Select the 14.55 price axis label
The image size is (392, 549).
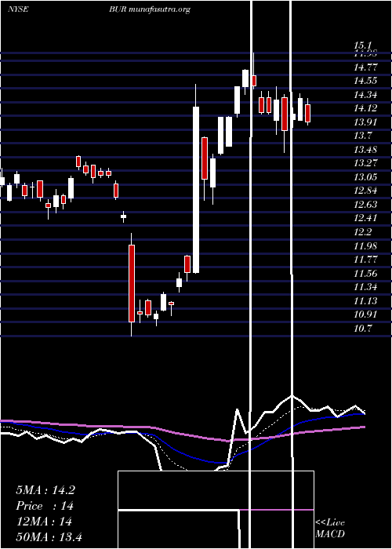point(365,81)
